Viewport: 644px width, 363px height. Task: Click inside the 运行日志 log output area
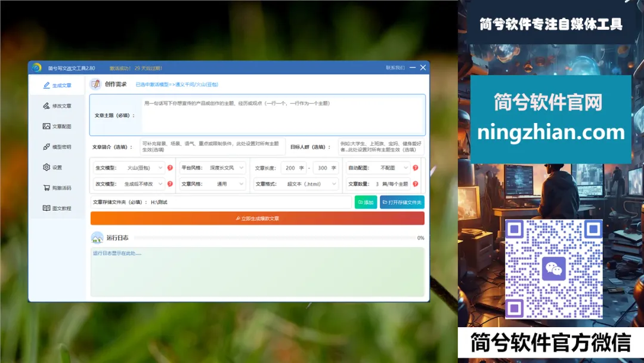pyautogui.click(x=258, y=272)
